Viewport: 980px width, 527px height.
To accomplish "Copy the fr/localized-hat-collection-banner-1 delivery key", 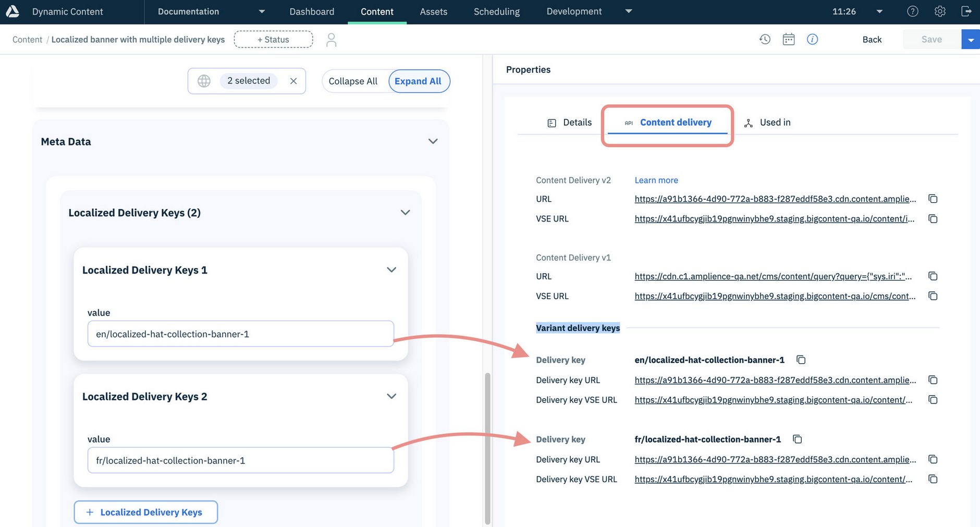I will pyautogui.click(x=798, y=439).
